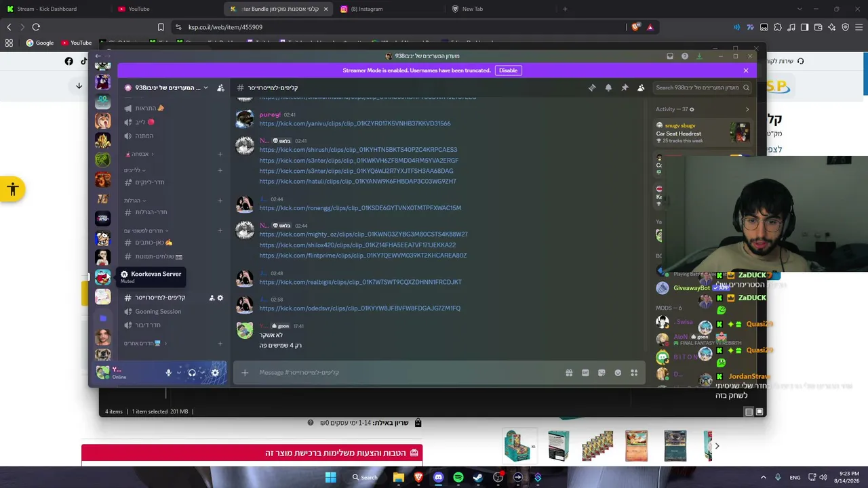Viewport: 868px width, 488px height.
Task: Expand the Activity panel chevron
Action: coord(747,109)
